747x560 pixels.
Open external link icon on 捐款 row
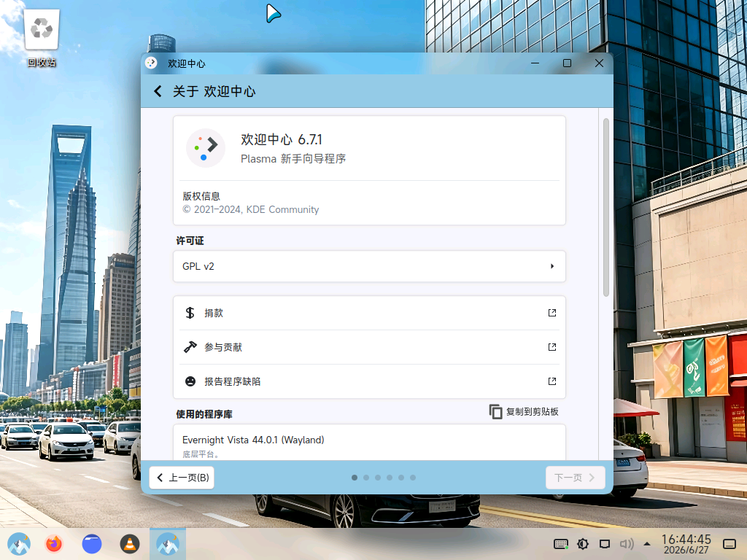[x=552, y=313]
